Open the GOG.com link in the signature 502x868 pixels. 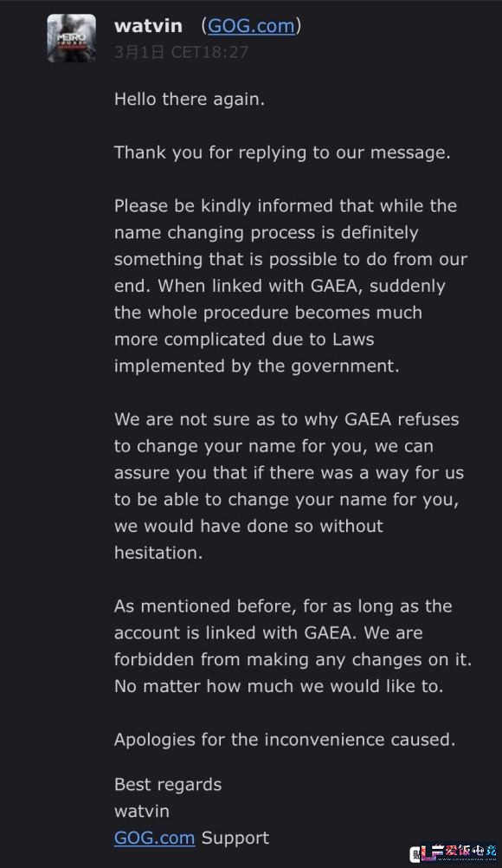(154, 838)
